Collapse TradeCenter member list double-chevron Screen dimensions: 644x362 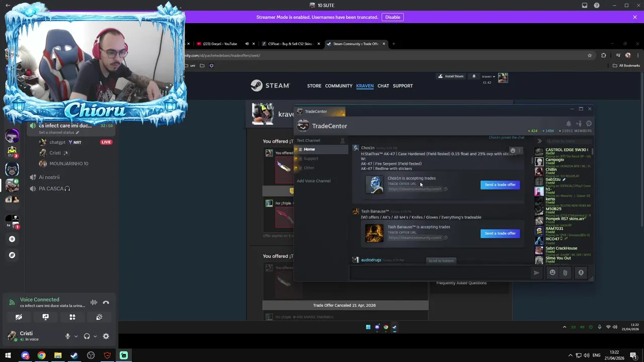click(x=539, y=141)
